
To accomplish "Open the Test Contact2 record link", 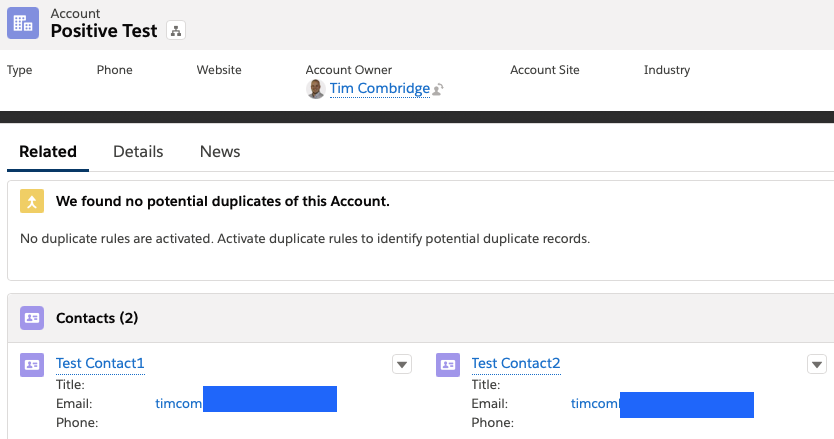I will pos(516,363).
